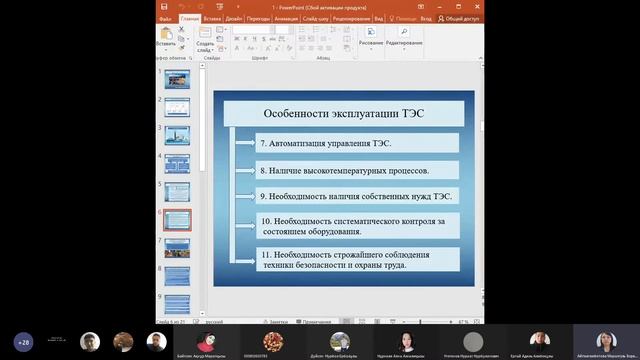The width and height of the screenshot is (640, 360).
Task: Click fit slide to window icon
Action: point(477,322)
